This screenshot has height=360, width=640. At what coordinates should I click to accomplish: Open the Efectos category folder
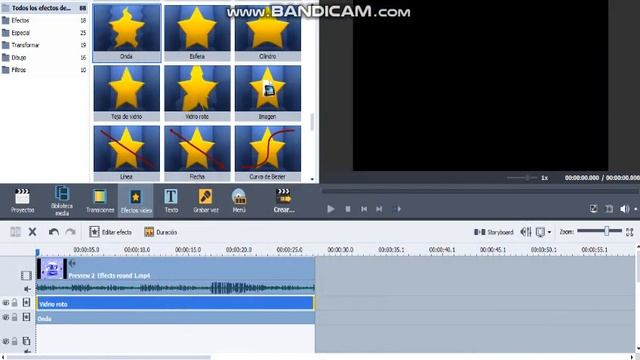pos(44,20)
